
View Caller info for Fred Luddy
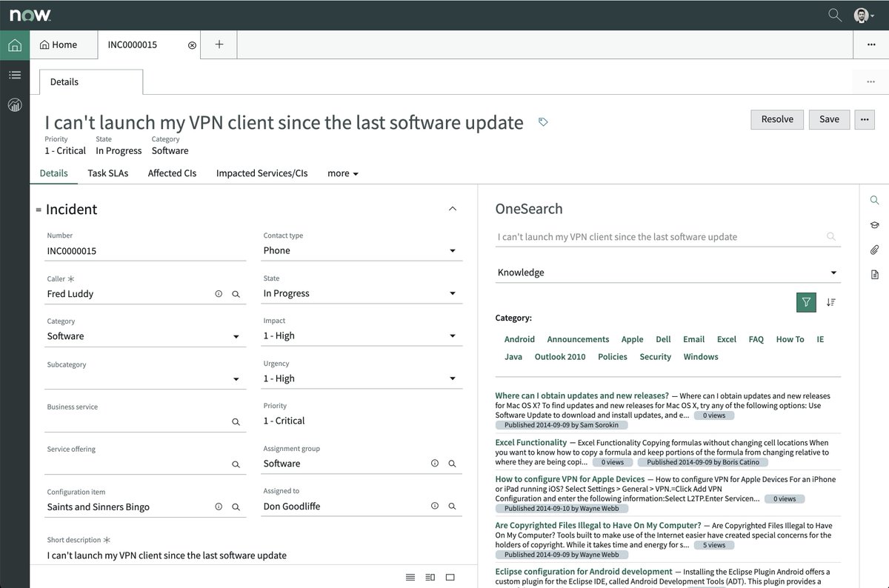[219, 294]
